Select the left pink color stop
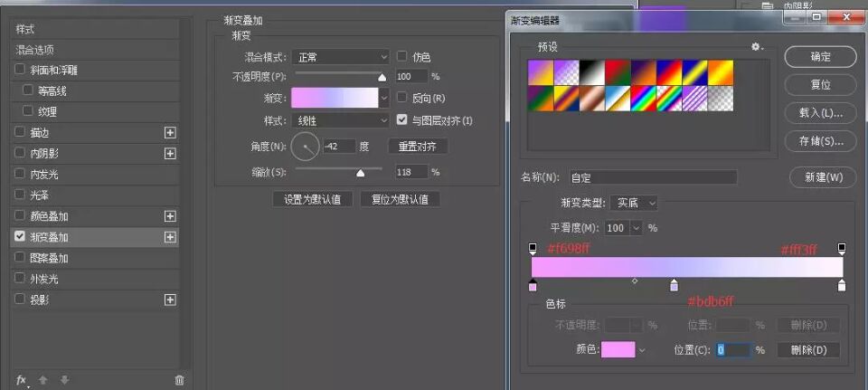 pyautogui.click(x=533, y=285)
